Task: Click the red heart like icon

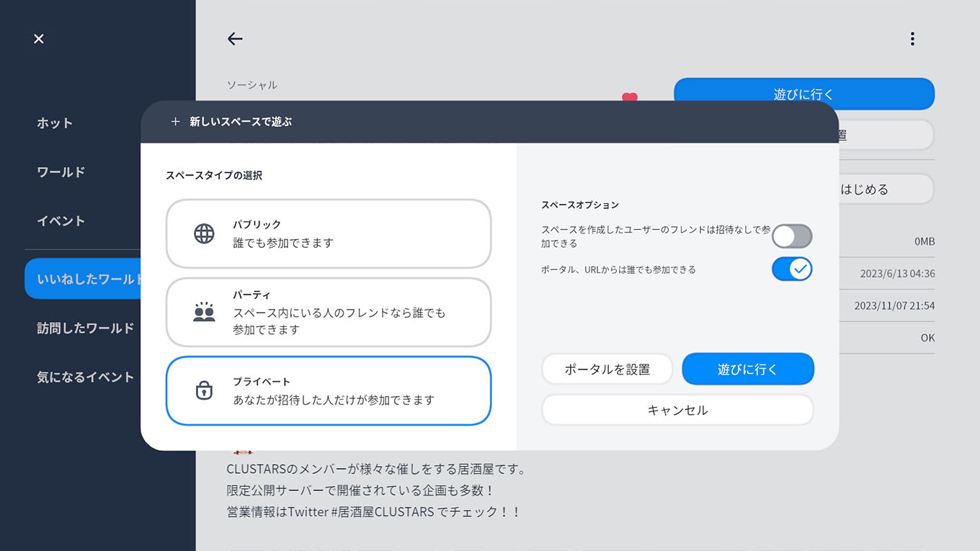Action: (x=630, y=97)
